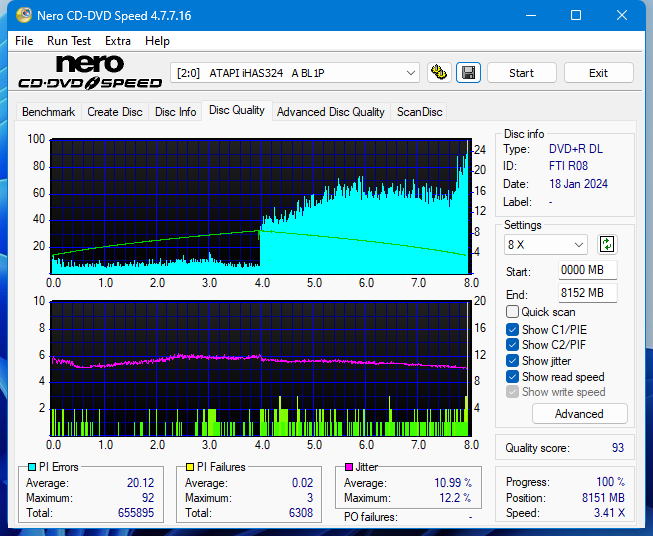Click the drive options tools icon
Viewport: 653px width, 536px height.
click(439, 73)
